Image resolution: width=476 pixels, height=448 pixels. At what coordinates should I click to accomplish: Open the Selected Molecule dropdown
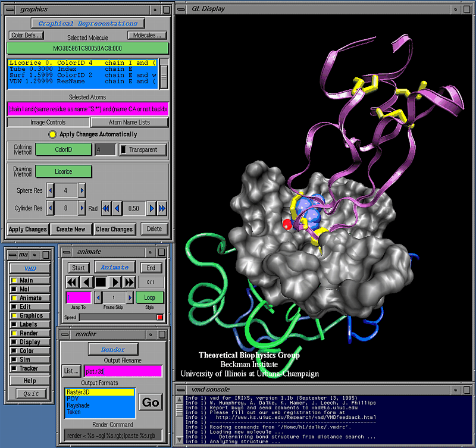coord(87,48)
